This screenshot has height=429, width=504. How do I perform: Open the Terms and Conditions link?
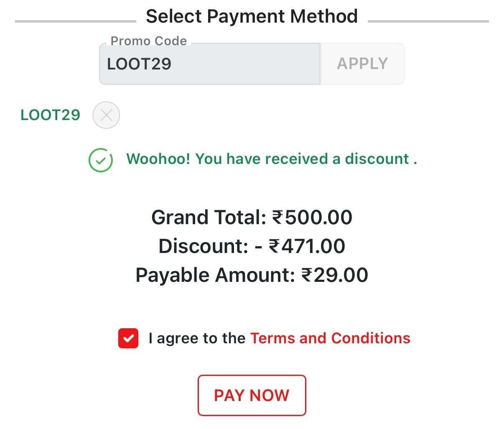[x=330, y=338]
